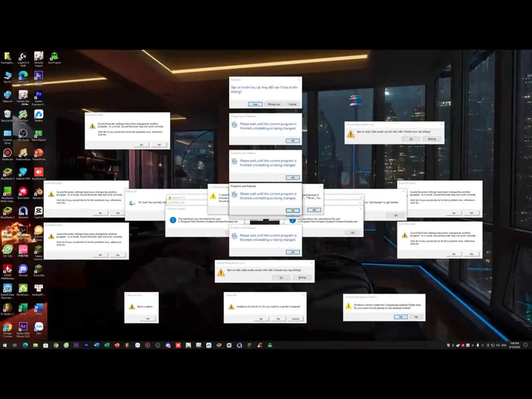The image size is (532, 399).
Task: Click Cancel in the save changes dialog
Action: point(292,104)
